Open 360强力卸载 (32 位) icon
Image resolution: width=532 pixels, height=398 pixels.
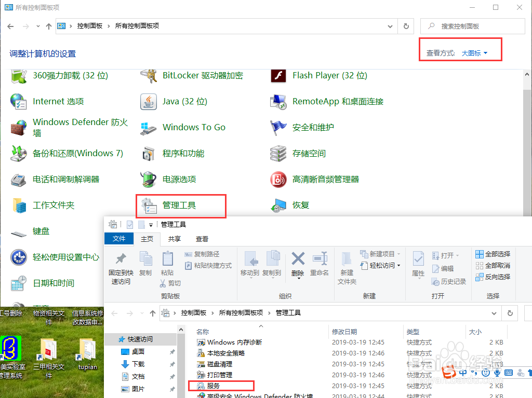click(x=19, y=76)
